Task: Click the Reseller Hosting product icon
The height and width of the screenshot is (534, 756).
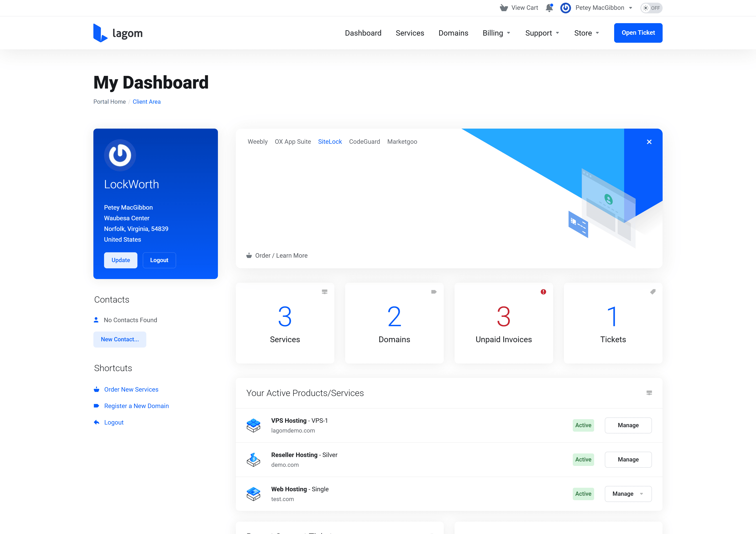Action: pyautogui.click(x=253, y=459)
